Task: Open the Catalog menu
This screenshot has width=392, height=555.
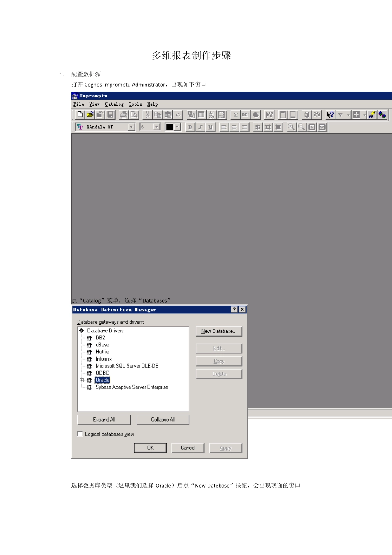Action: [114, 104]
